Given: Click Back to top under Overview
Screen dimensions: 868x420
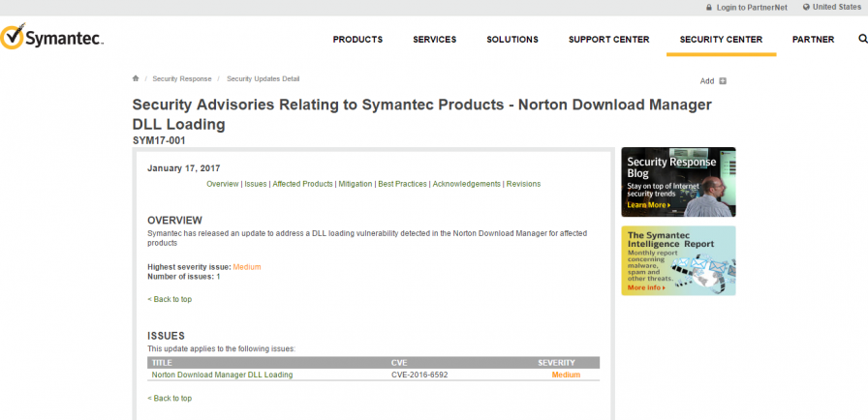Looking at the screenshot, I should (170, 300).
